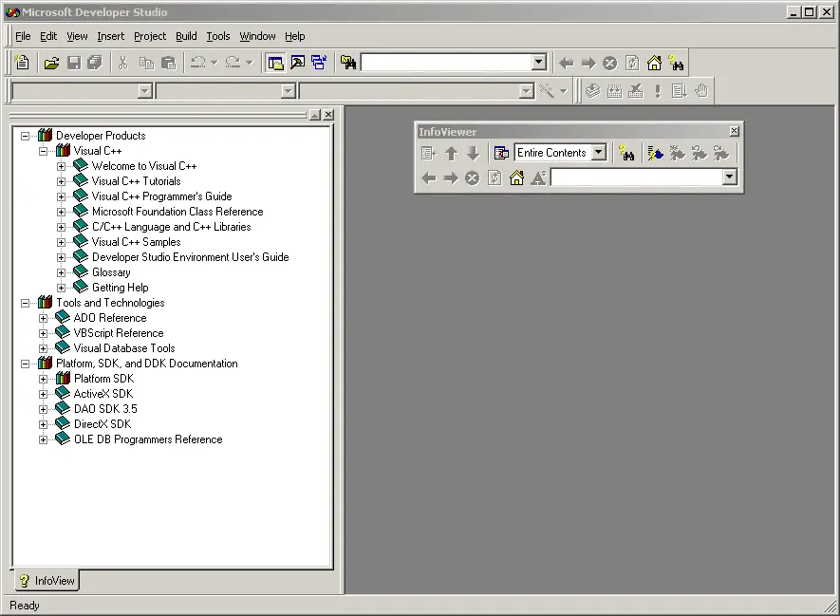Click the Compile icon in Build toolbar
840x616 pixels.
(x=592, y=90)
